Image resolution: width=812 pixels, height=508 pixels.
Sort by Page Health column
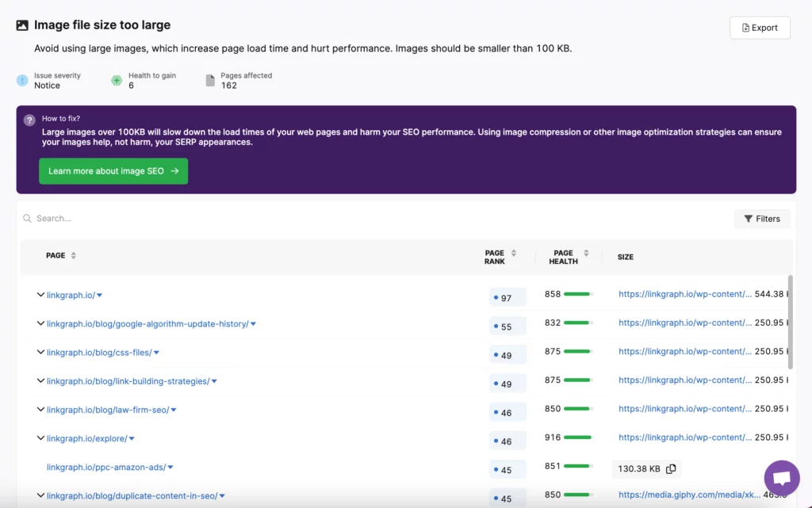[586, 254]
